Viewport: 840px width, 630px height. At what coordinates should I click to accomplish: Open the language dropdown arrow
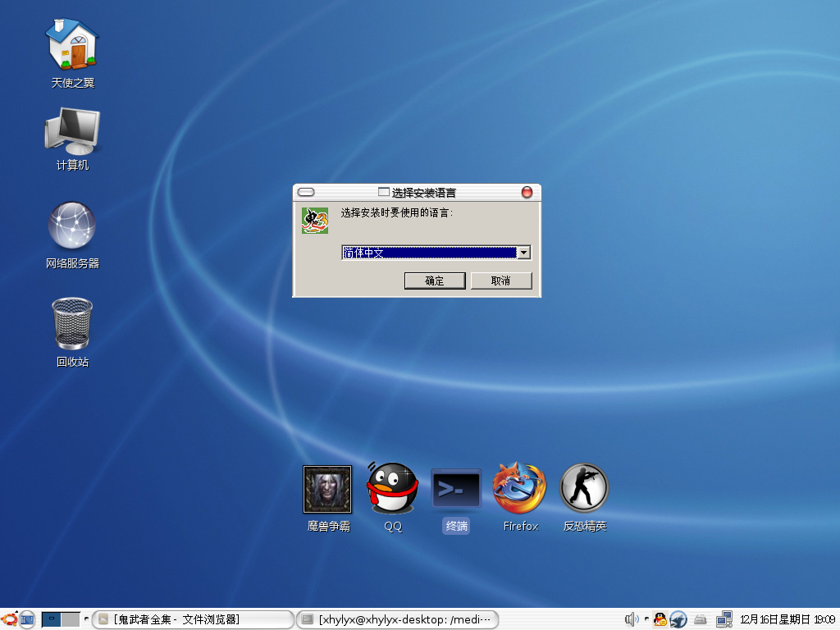[x=524, y=253]
